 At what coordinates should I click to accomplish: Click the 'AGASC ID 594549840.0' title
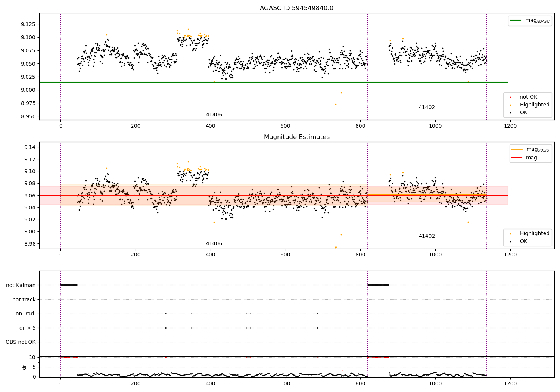pyautogui.click(x=296, y=8)
